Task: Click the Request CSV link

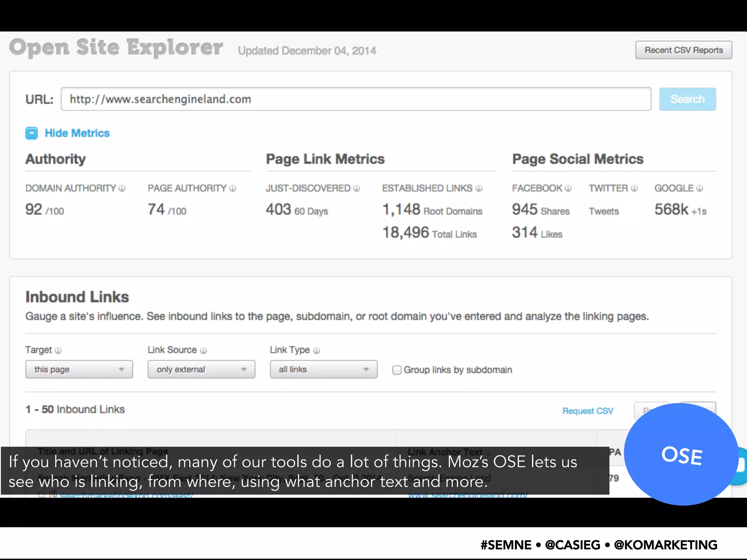Action: 588,411
